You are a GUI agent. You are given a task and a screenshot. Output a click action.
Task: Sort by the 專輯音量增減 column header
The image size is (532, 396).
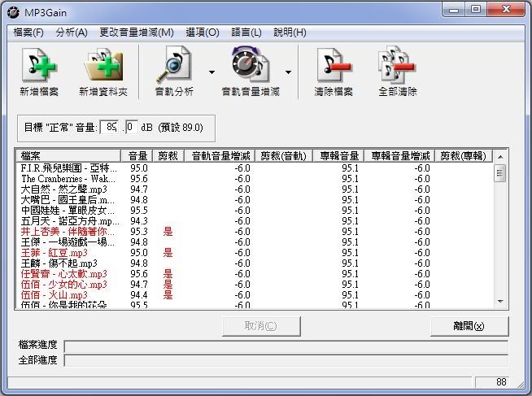point(399,156)
